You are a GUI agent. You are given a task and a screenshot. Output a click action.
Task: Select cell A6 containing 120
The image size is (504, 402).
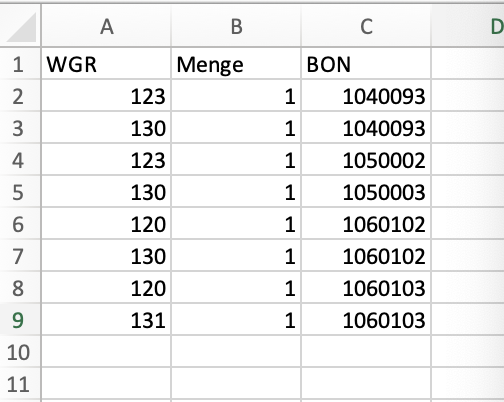(x=106, y=224)
